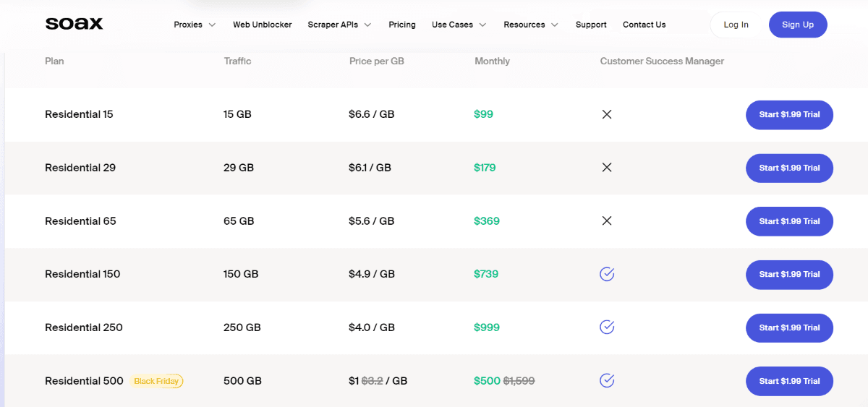Click the $4.0 / GB price

372,327
